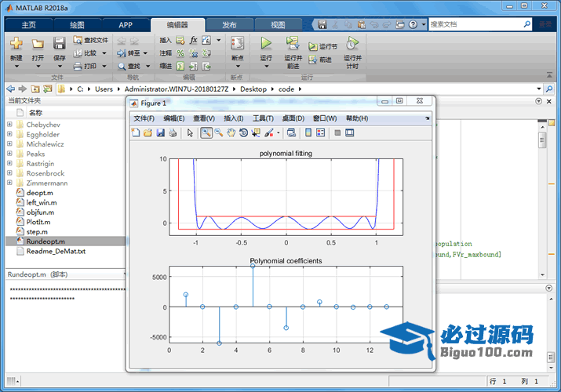The height and width of the screenshot is (392, 561).
Task: Save the figure with the floppy disk icon
Action: click(x=160, y=132)
